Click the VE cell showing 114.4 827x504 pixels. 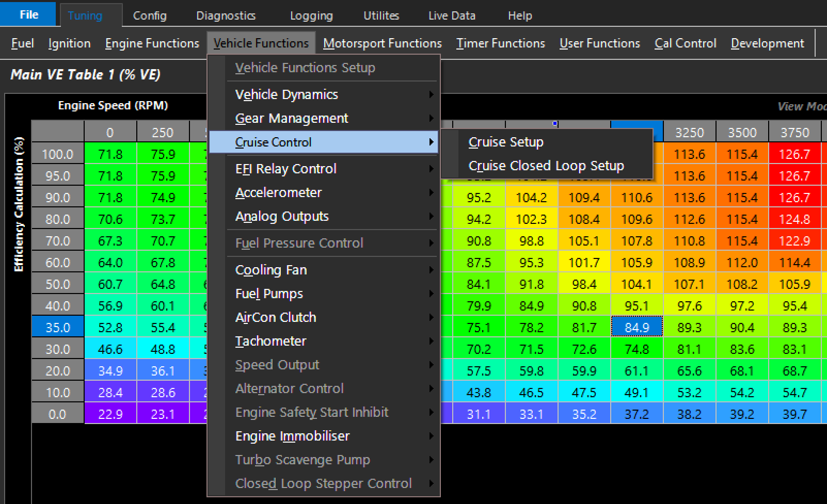pos(795,262)
